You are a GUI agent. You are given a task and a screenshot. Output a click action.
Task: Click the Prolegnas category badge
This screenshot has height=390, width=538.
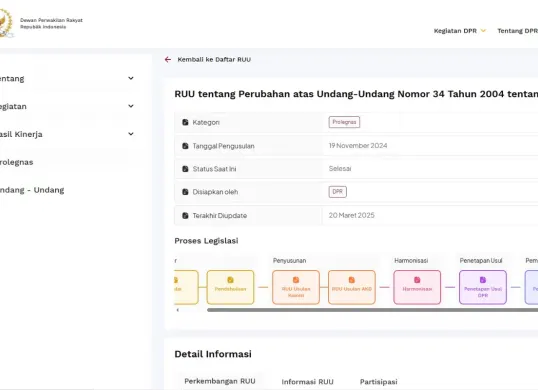pos(344,122)
